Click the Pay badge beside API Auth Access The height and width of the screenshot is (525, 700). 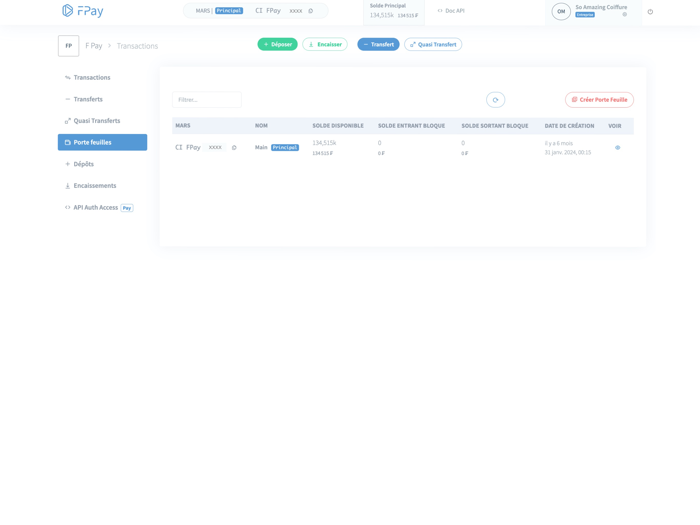[x=127, y=208]
